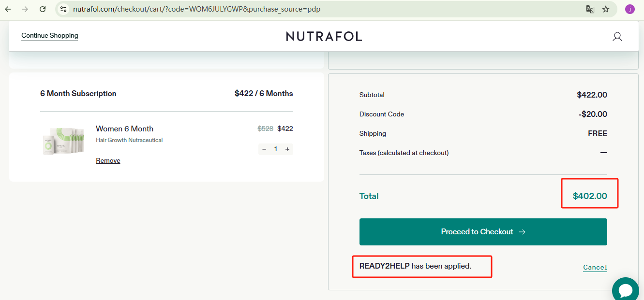Click the FREE shipping value
The width and height of the screenshot is (644, 300).
tap(598, 133)
